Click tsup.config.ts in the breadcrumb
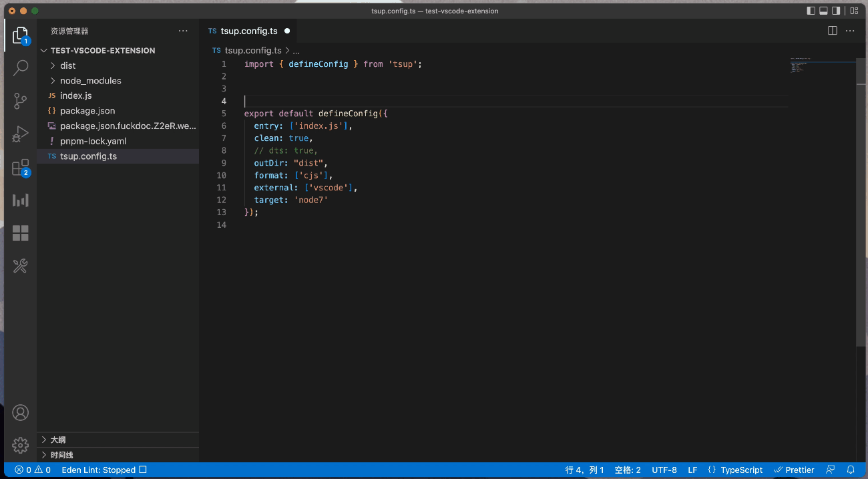The height and width of the screenshot is (479, 868). pyautogui.click(x=253, y=50)
